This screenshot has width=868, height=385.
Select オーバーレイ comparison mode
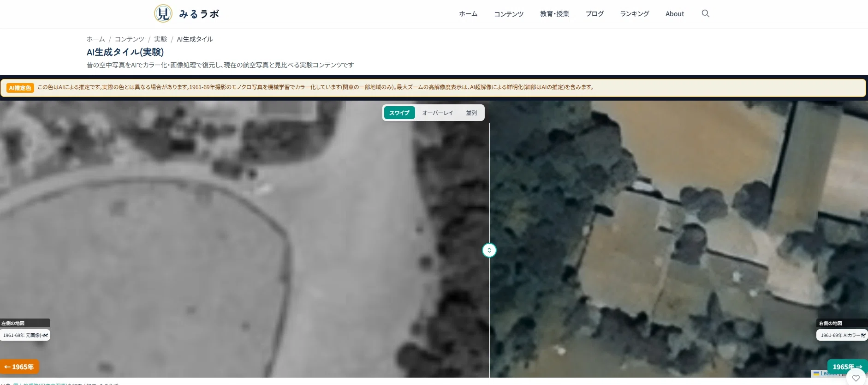[x=438, y=113]
